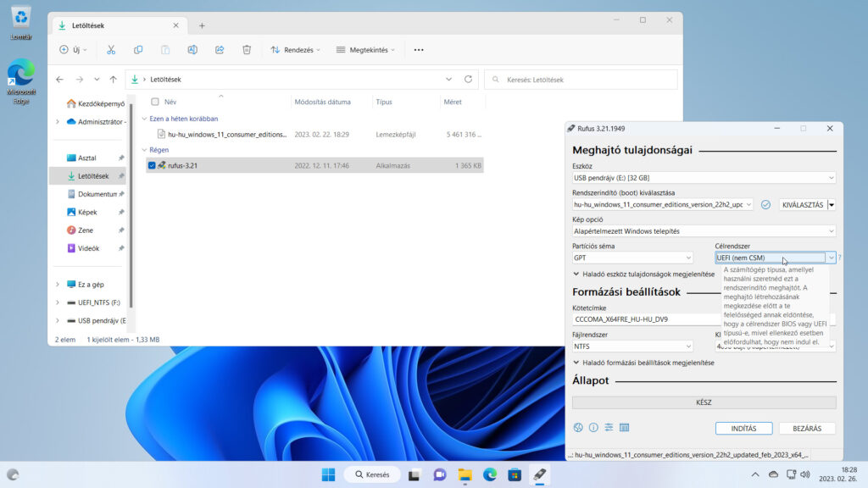The image size is (868, 488).
Task: Collapse 'Ezen a héten korábban' group
Action: [144, 119]
